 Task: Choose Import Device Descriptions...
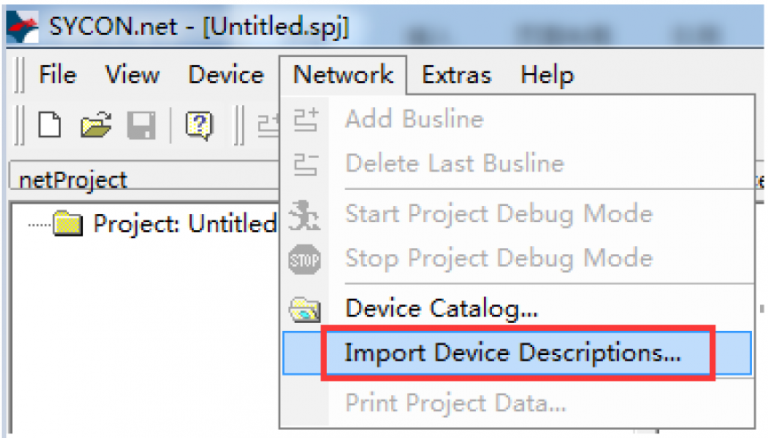pyautogui.click(x=512, y=353)
